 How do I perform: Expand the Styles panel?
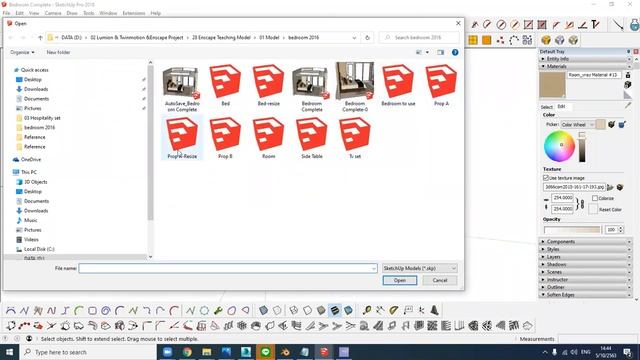[585, 249]
